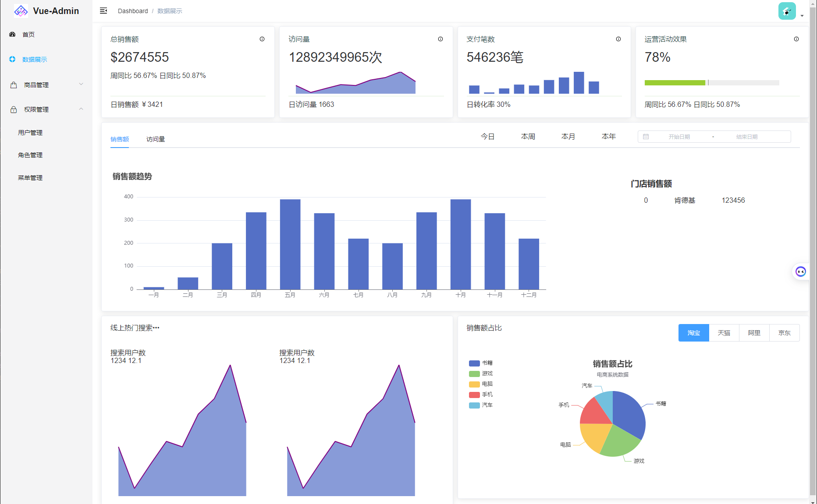Click the 十月 bar in 销售额趋势 chart
Image resolution: width=817 pixels, height=504 pixels.
click(461, 244)
